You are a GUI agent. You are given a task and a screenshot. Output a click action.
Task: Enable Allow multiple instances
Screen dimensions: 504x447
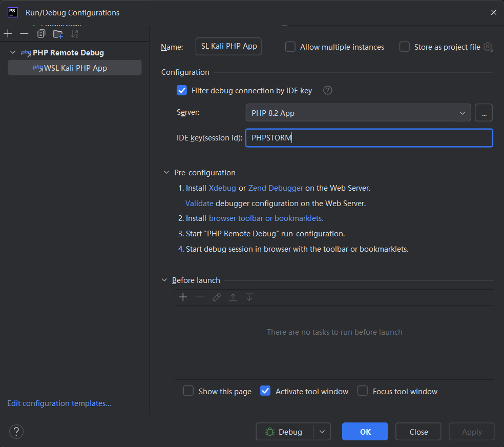pyautogui.click(x=290, y=47)
